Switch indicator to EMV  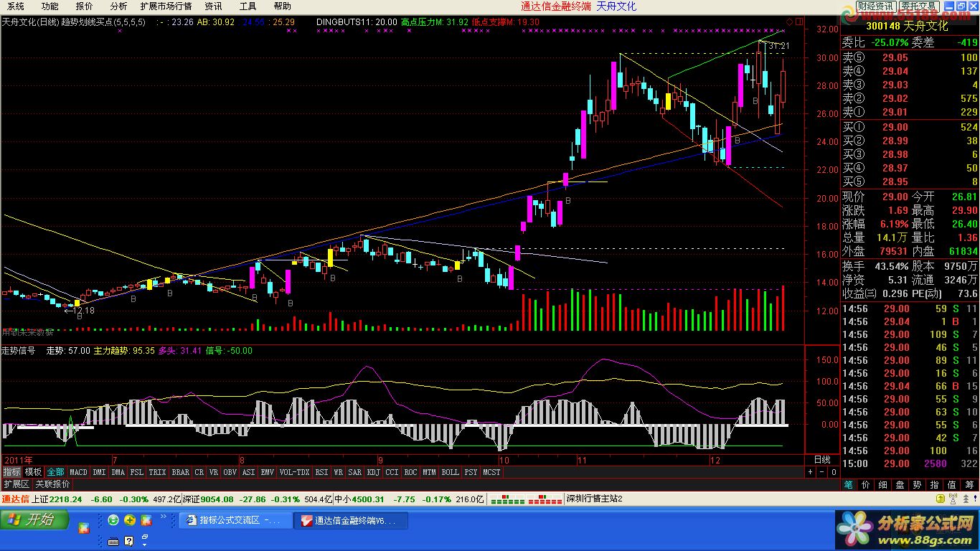[x=268, y=472]
